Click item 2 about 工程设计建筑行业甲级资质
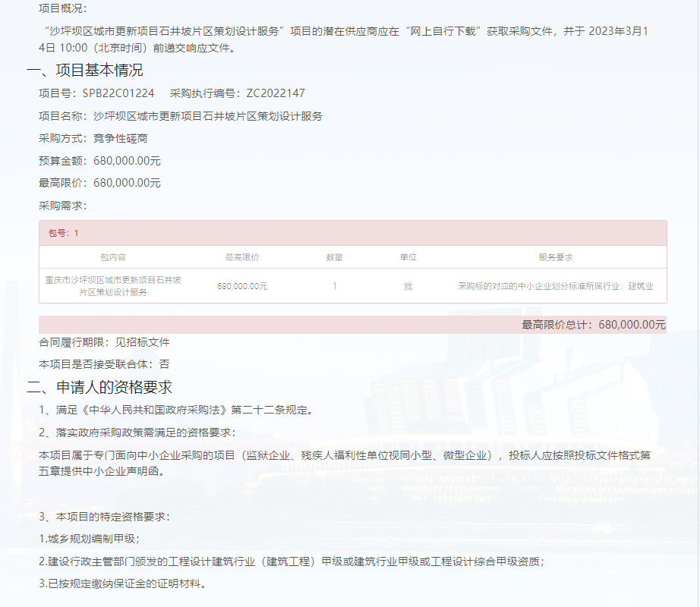The image size is (700, 607). [292, 561]
